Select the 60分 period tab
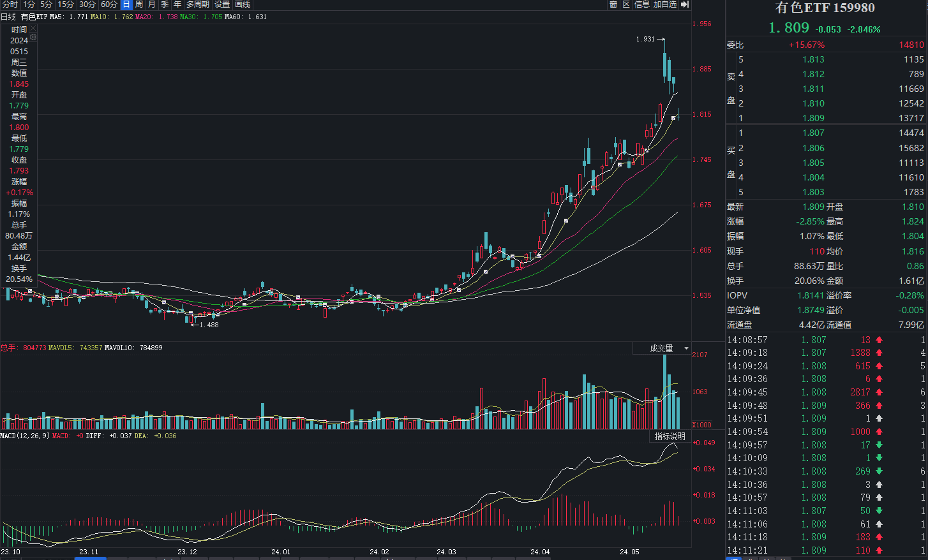Screen dimensions: 928x560 (x=109, y=4)
